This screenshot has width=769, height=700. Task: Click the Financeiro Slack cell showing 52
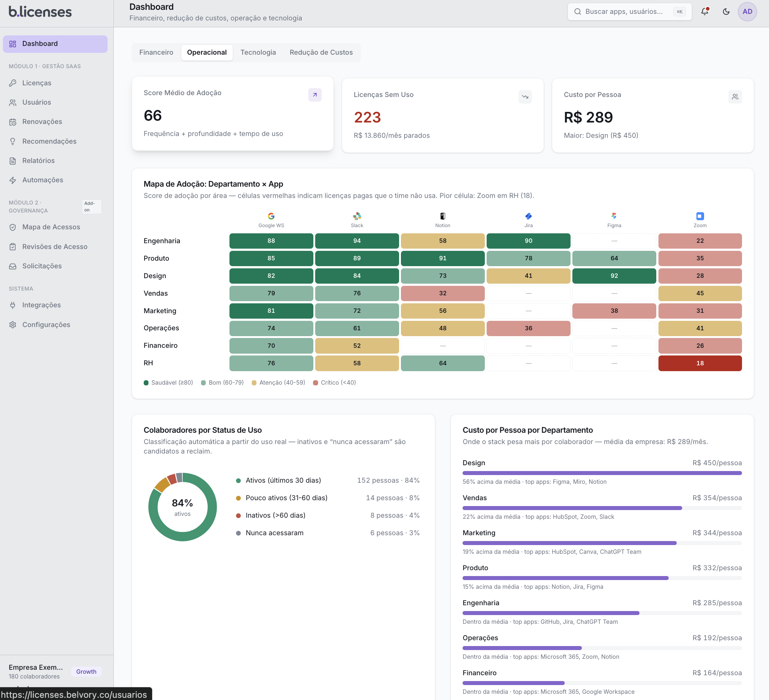[x=357, y=346]
